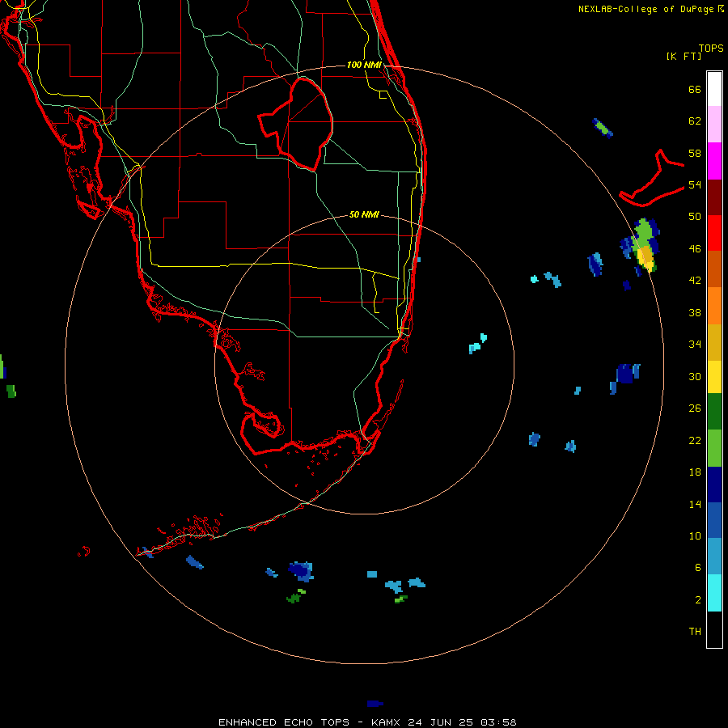Click the 100 NMI range ring label
Viewport: 728px width, 728px height.
point(364,65)
